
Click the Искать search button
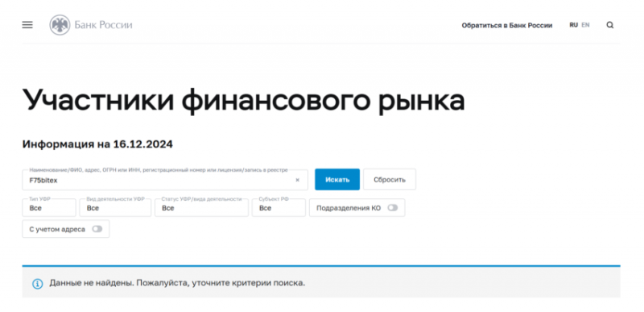pyautogui.click(x=337, y=180)
